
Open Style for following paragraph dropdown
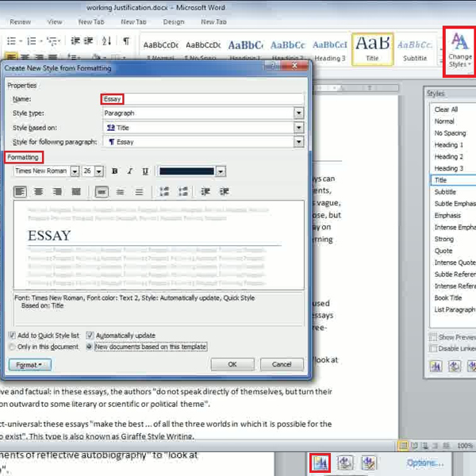point(299,142)
